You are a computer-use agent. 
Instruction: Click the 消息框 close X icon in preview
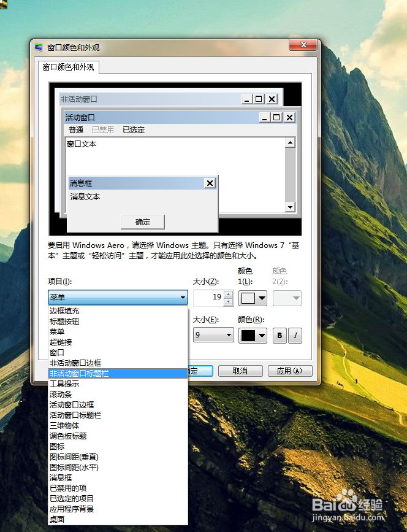(210, 183)
